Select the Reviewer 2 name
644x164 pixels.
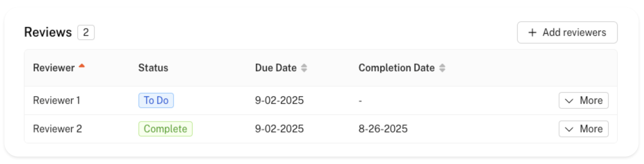(x=58, y=129)
